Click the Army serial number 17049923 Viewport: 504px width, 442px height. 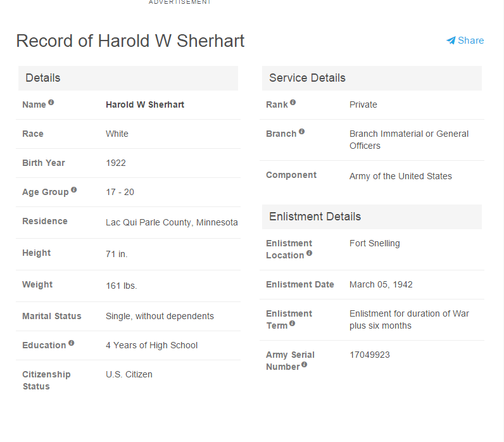(370, 355)
